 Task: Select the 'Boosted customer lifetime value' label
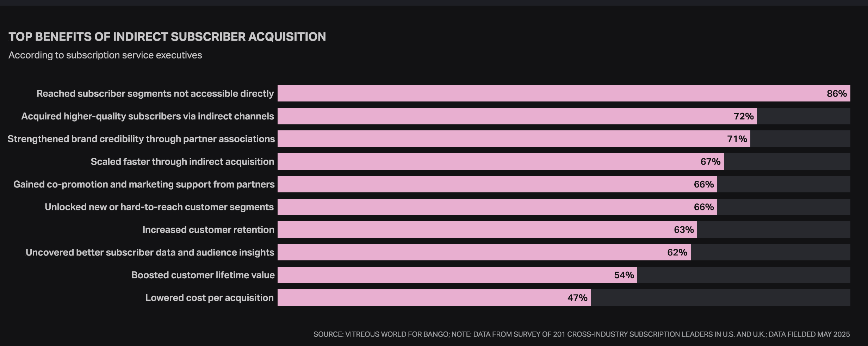203,275
